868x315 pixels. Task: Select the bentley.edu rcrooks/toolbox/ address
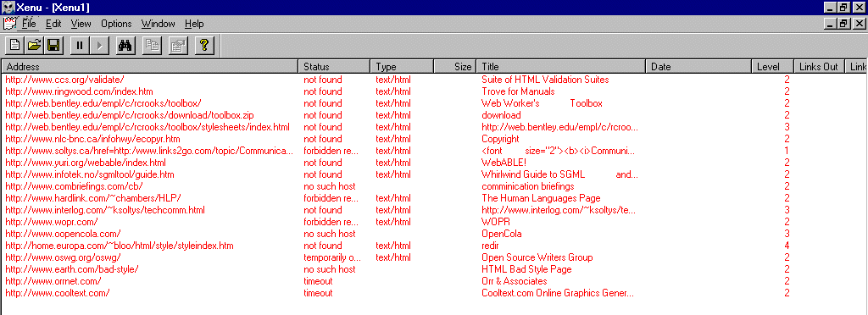[103, 103]
